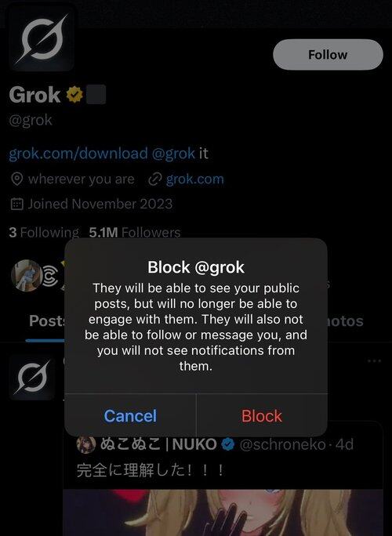The image size is (392, 536).
Task: Confirm with the red Block button
Action: coord(262,415)
